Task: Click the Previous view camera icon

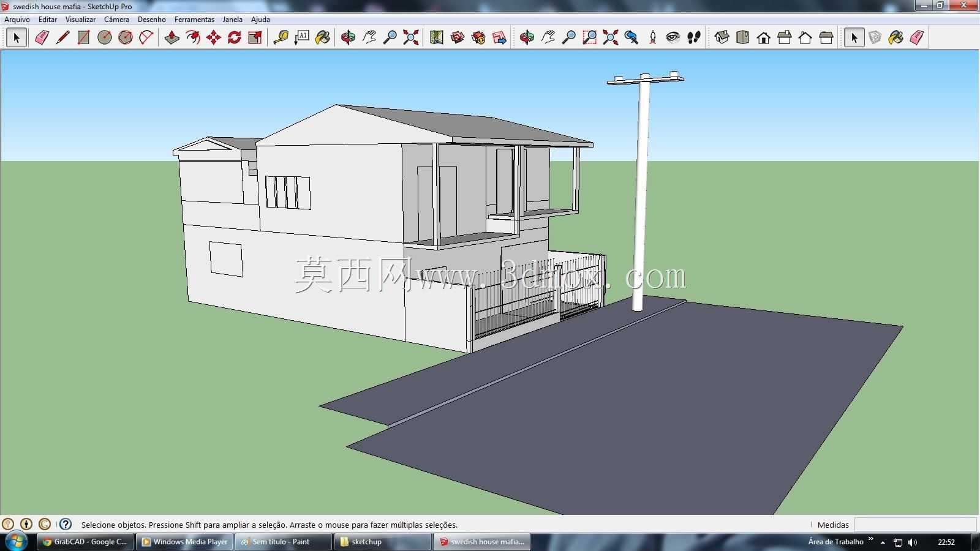Action: pyautogui.click(x=631, y=38)
